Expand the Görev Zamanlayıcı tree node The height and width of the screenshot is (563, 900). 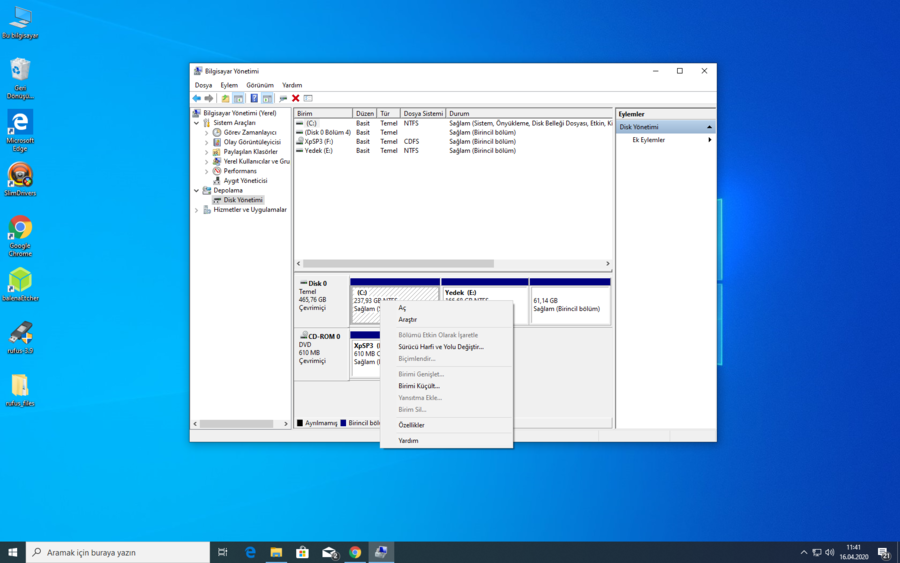pos(207,133)
